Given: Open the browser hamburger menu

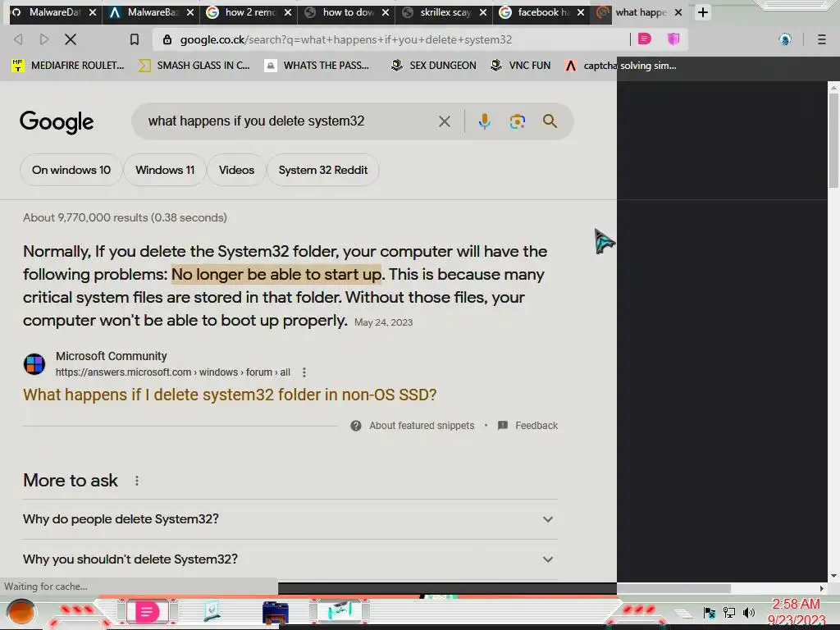Looking at the screenshot, I should coord(822,39).
